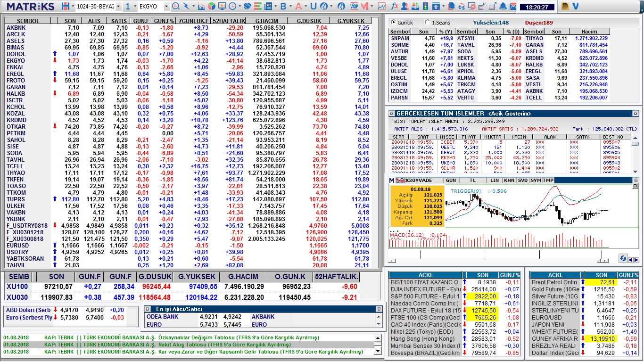This screenshot has width=644, height=362.
Task: Click the red M icon in toolbar
Action: pos(364,7)
